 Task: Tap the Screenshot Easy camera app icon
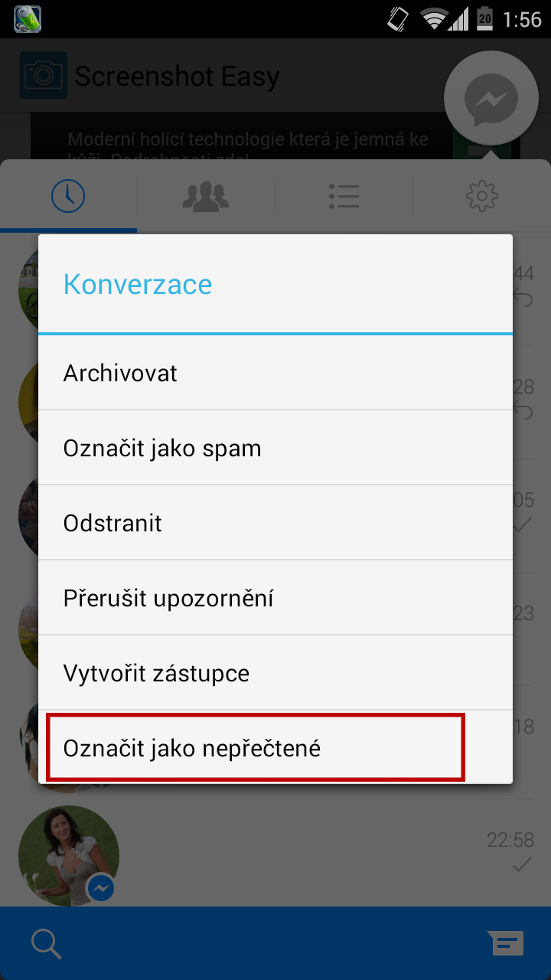(x=44, y=75)
